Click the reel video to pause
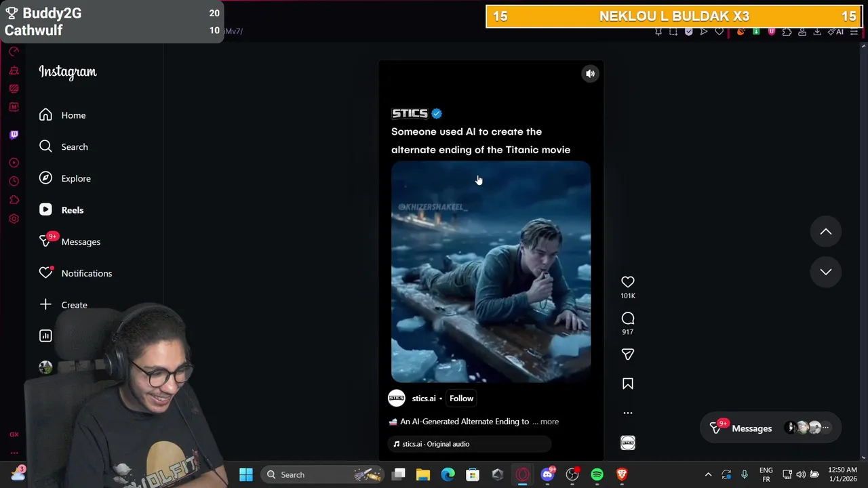 (491, 271)
